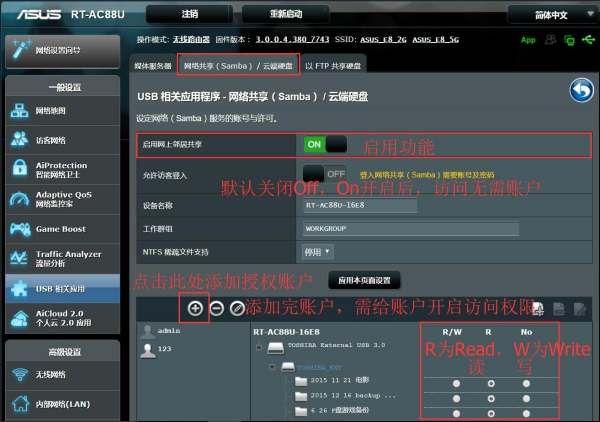Select the 123 user account

point(156,349)
